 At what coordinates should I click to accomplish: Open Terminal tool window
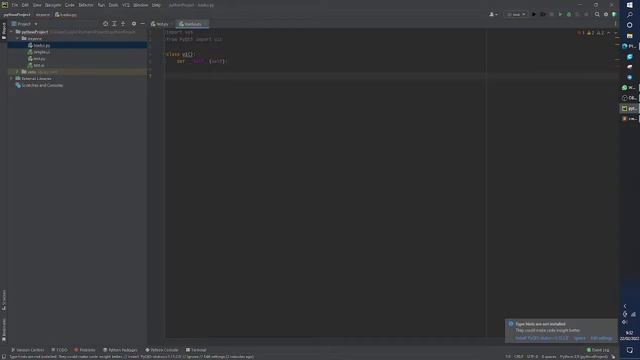point(196,350)
